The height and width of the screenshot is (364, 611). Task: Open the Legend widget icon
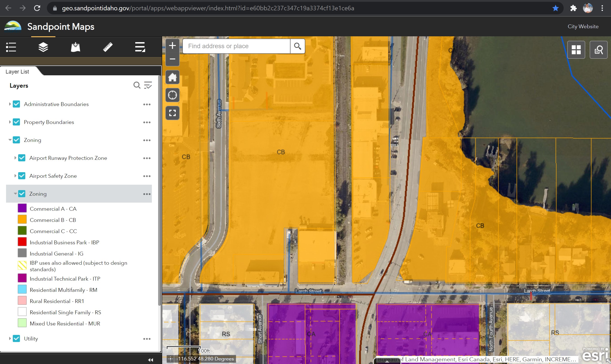coord(11,47)
